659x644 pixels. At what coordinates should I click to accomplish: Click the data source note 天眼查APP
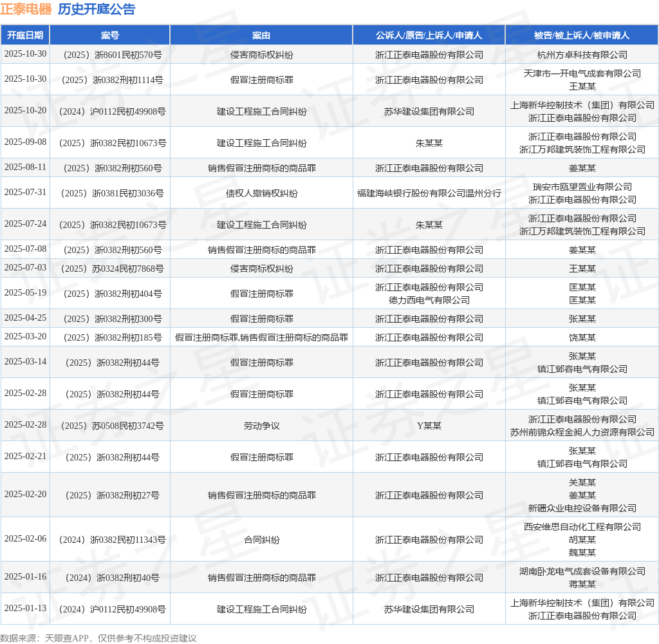tap(66, 638)
